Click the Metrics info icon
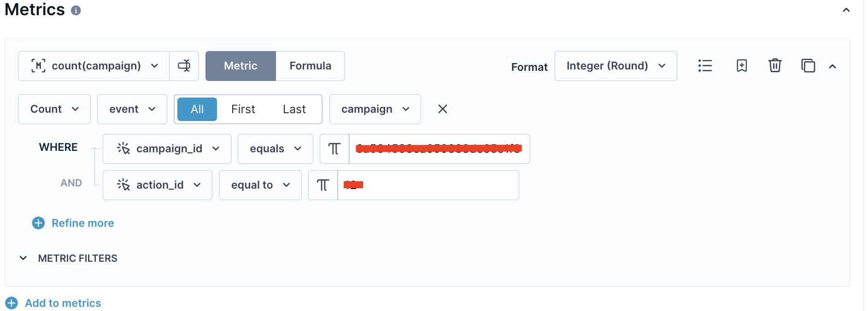The height and width of the screenshot is (311, 868). (x=76, y=10)
